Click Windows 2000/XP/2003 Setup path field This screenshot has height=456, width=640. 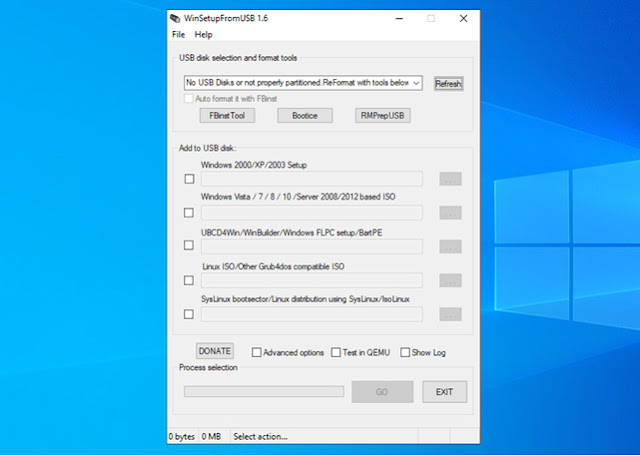tap(311, 179)
